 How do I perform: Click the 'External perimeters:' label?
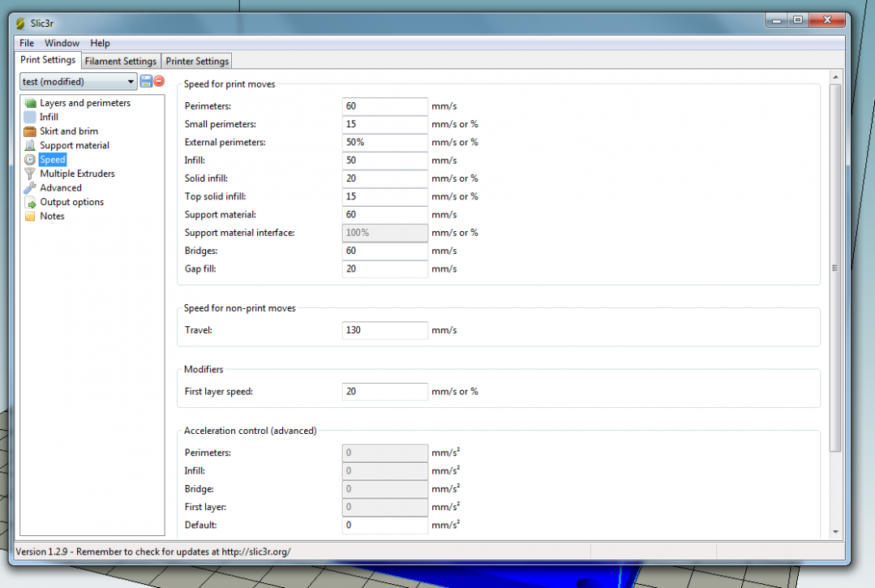[x=225, y=142]
